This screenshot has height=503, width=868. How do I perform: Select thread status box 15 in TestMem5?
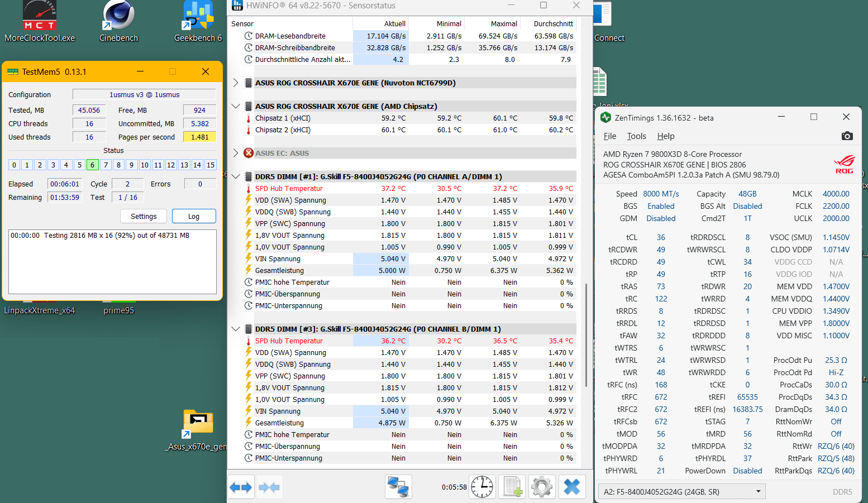coord(210,165)
